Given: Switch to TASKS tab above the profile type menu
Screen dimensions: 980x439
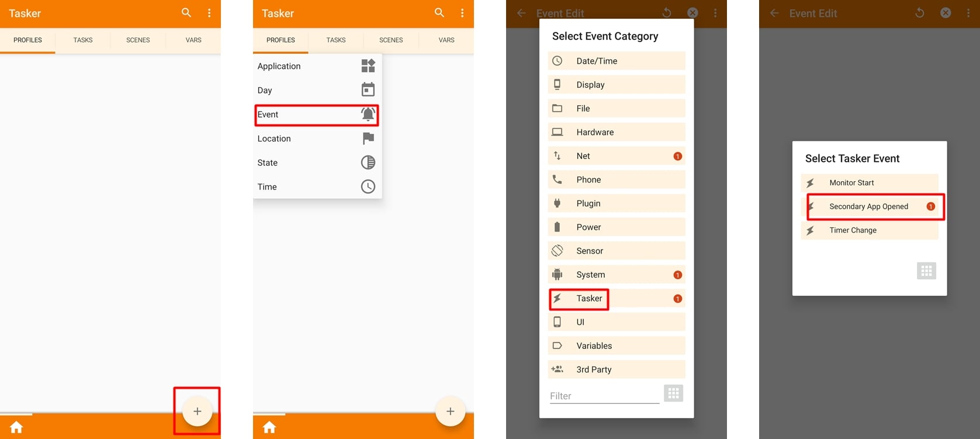Looking at the screenshot, I should point(336,40).
